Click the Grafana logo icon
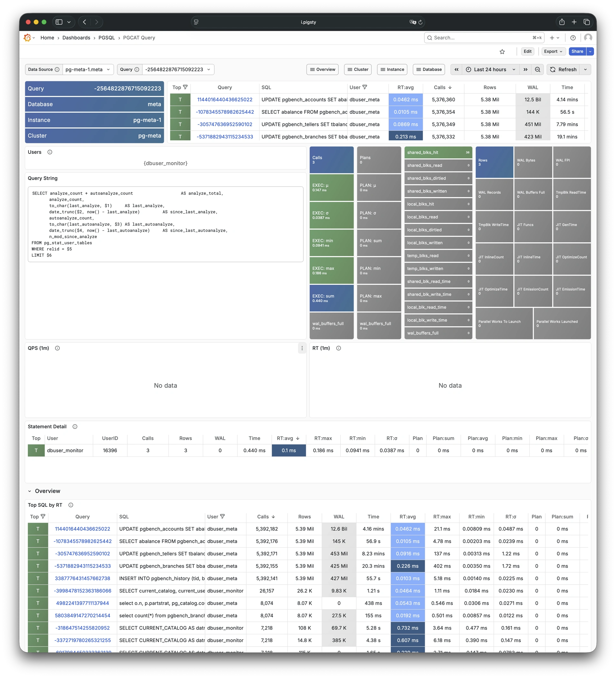Image resolution: width=616 pixels, height=678 pixels. click(28, 38)
